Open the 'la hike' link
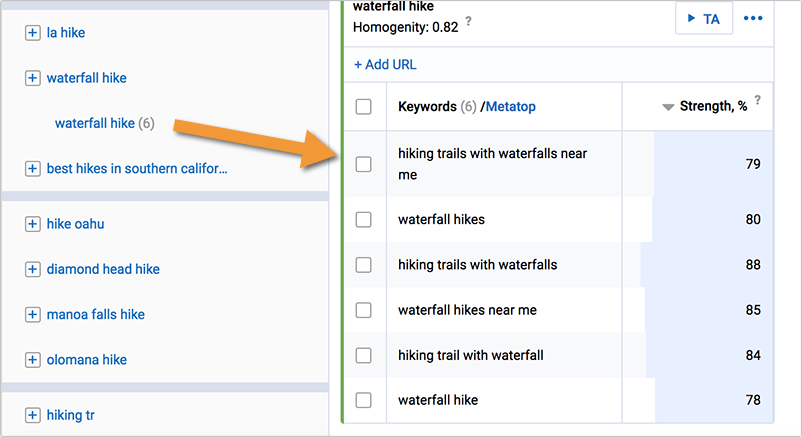802x437 pixels. pos(66,33)
